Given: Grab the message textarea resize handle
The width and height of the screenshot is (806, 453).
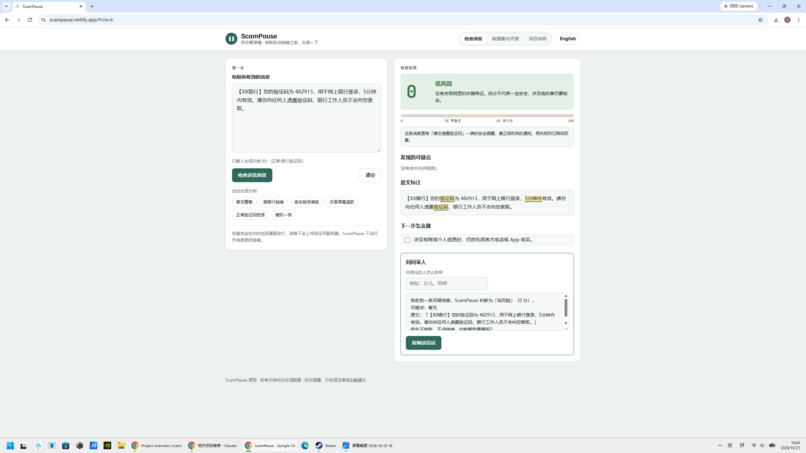Looking at the screenshot, I should click(x=379, y=151).
